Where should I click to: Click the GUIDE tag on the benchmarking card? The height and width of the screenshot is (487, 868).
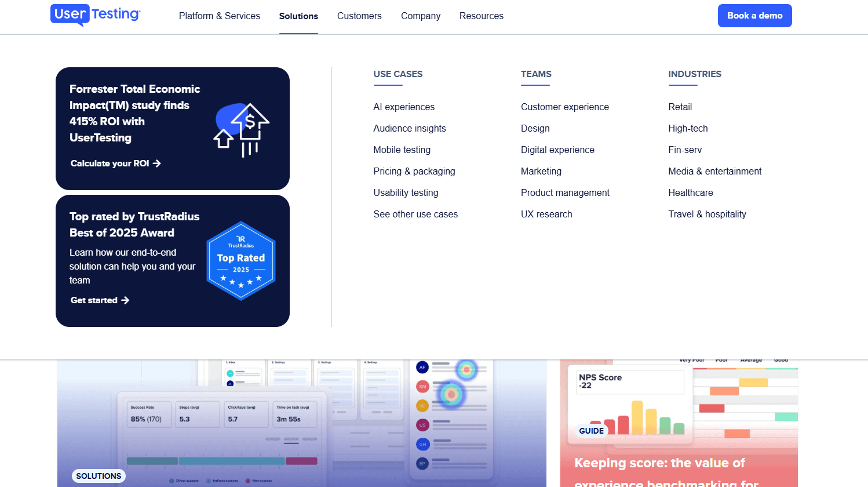click(591, 431)
